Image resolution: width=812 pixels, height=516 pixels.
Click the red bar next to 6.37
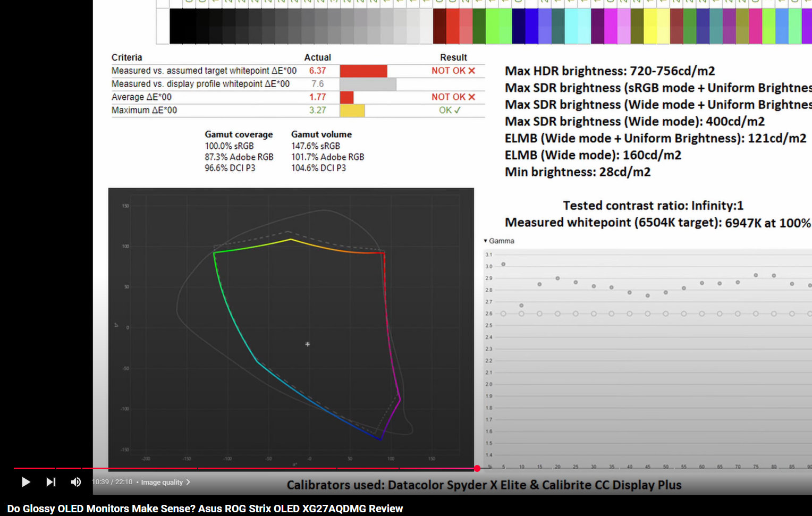click(x=363, y=71)
